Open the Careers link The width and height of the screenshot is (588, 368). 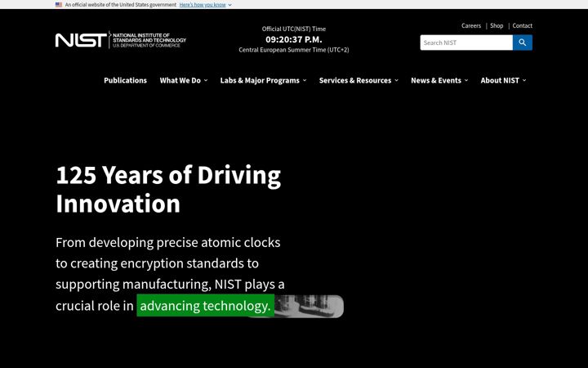(471, 25)
